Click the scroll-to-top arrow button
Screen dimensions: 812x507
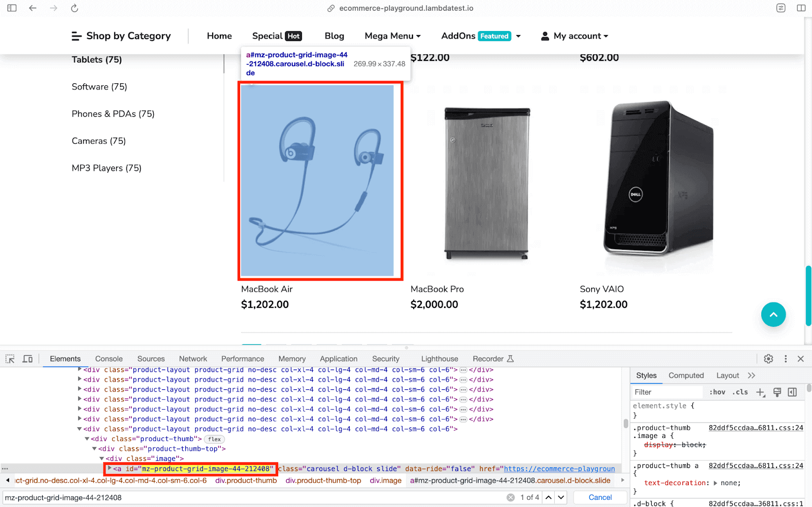[773, 315]
